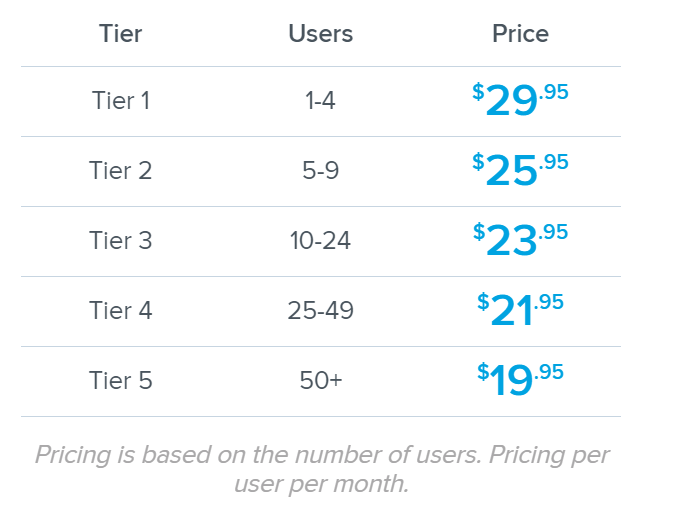Screen dimensions: 674x518
Task: Select the Tier 1 row label
Action: click(x=120, y=101)
